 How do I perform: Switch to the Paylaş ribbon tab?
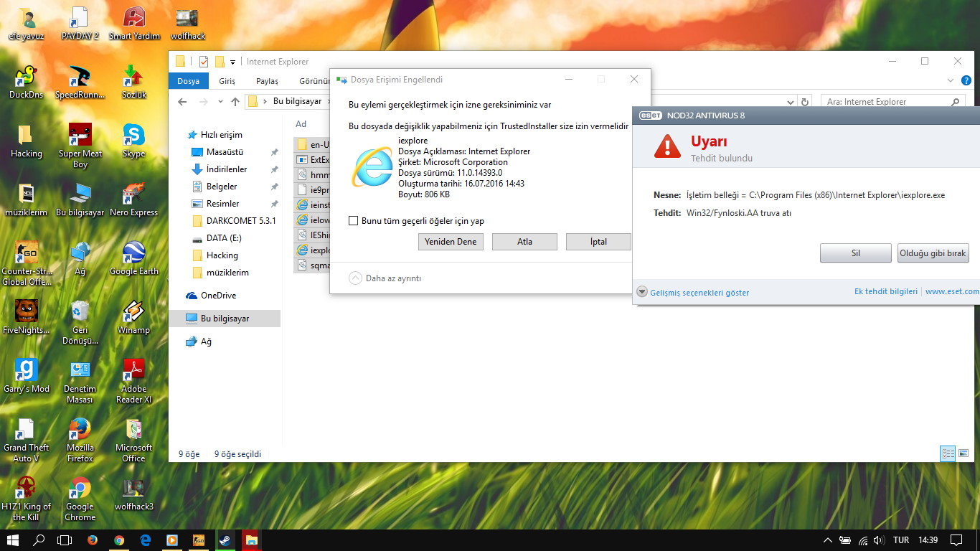(x=267, y=81)
